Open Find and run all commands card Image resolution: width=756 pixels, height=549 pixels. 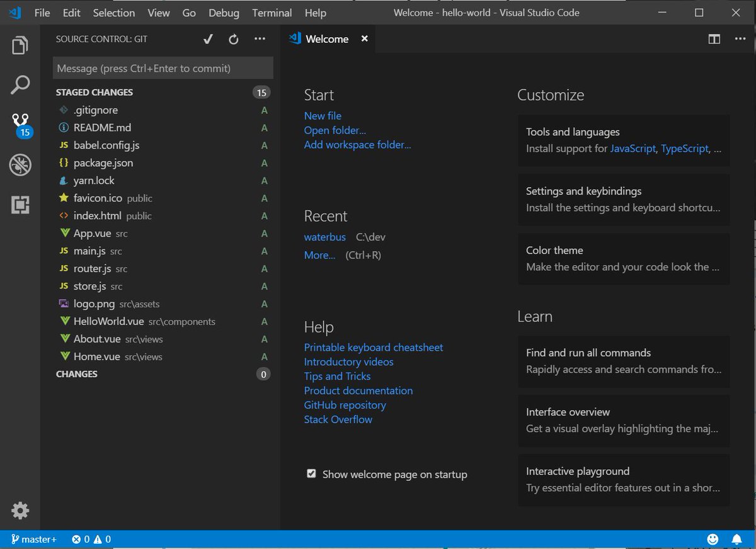coord(624,361)
